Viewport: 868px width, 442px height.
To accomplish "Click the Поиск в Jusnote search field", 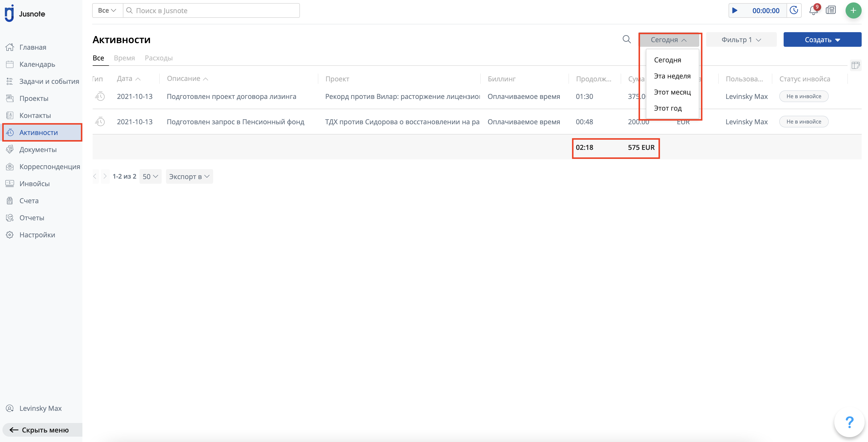I will click(212, 10).
